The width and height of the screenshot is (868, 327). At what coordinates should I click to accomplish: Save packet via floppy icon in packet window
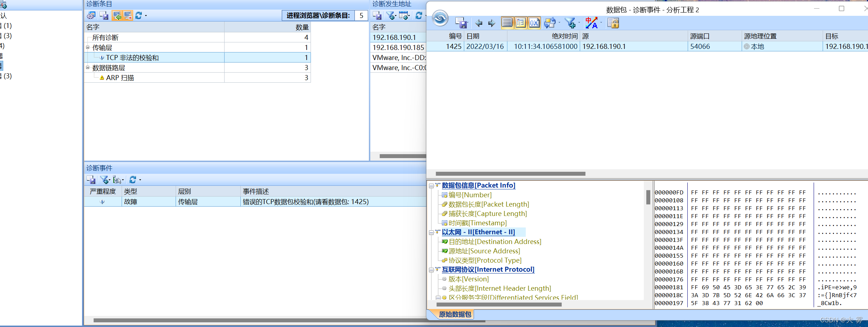click(461, 23)
